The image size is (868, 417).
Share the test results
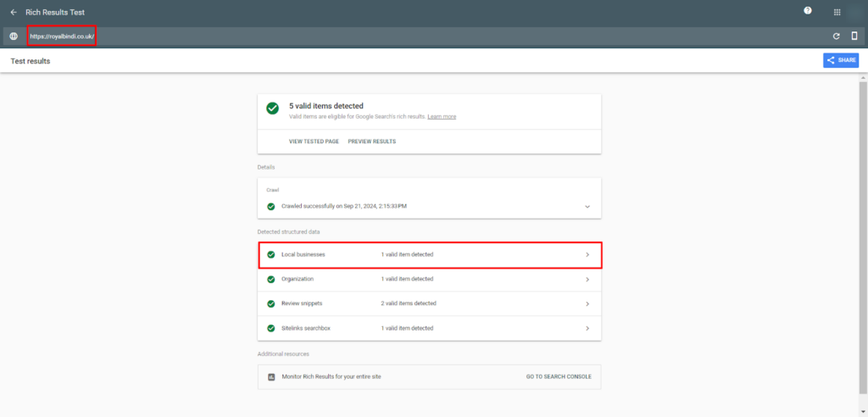[841, 60]
